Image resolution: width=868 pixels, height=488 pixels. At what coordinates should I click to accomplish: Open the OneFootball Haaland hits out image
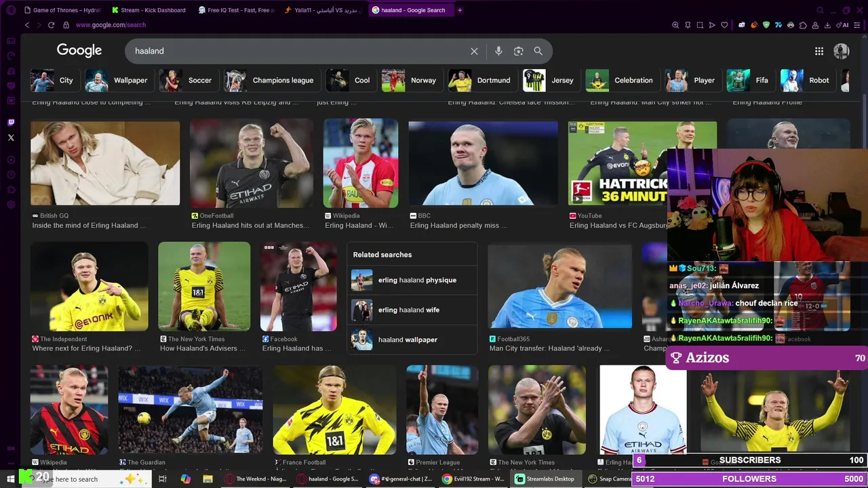click(252, 163)
